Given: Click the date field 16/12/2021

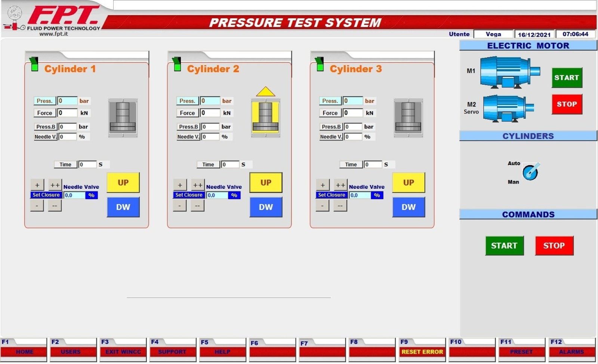Looking at the screenshot, I should pyautogui.click(x=534, y=34).
